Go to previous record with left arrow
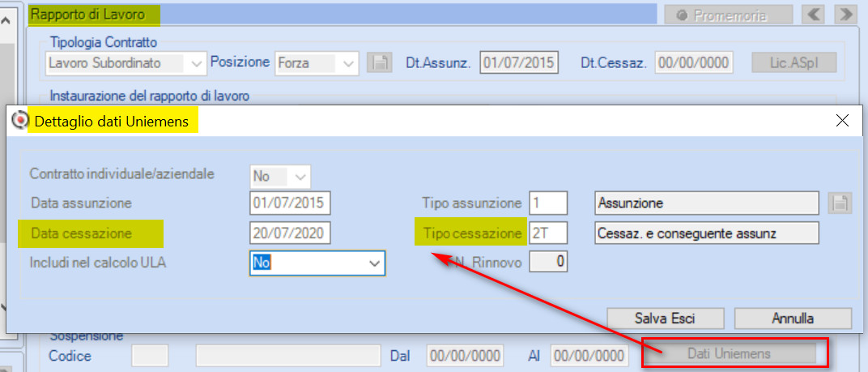The height and width of the screenshot is (372, 868). pos(813,15)
